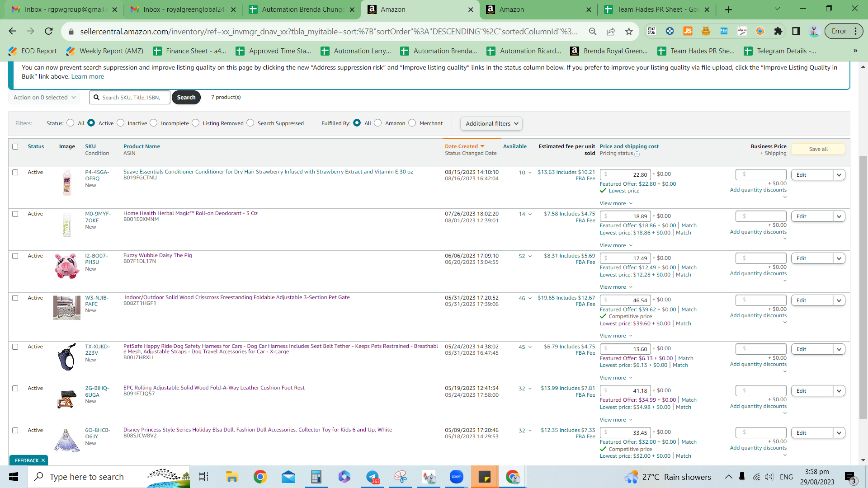Toggle the browser side panel icon
Viewport: 868px width, 488px height.
[796, 31]
